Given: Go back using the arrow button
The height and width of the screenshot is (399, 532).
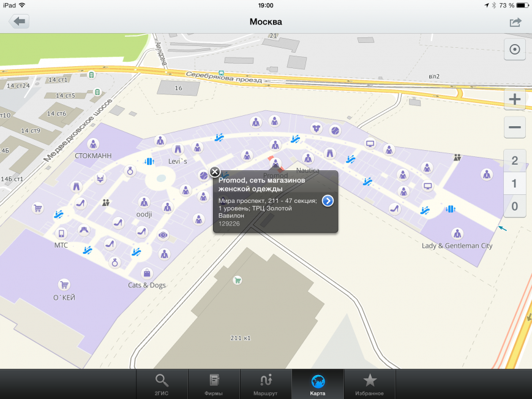Looking at the screenshot, I should coord(19,21).
